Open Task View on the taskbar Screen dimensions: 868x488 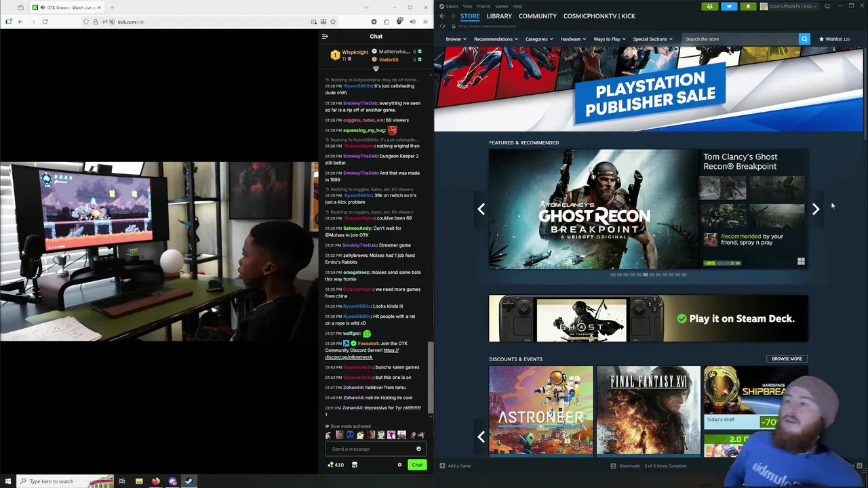click(x=122, y=481)
